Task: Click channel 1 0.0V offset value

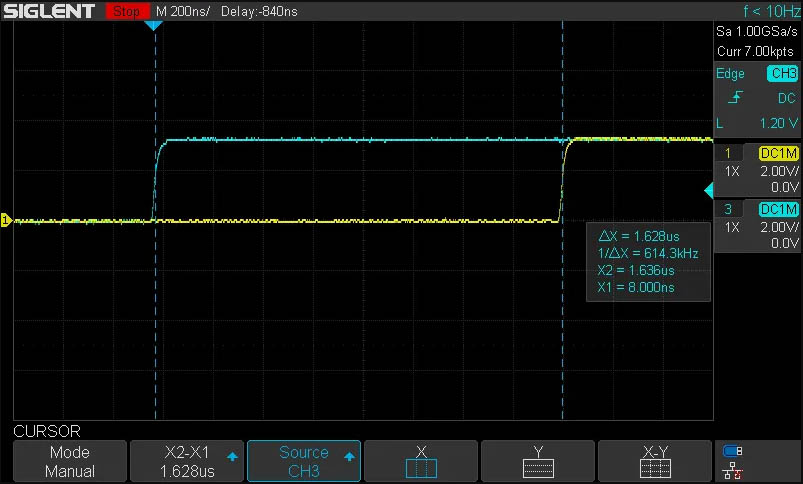Action: point(785,187)
